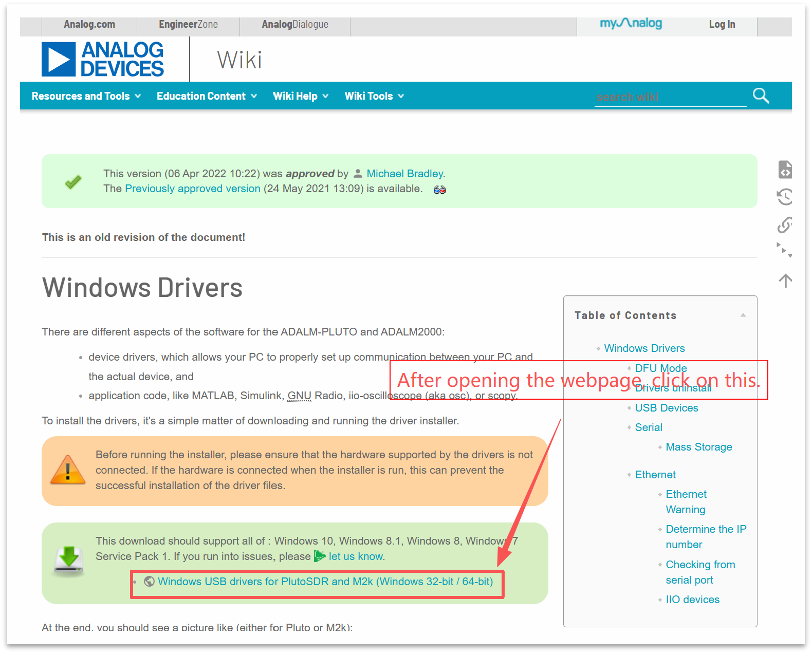
Task: Go to Analog.com tab
Action: [89, 24]
